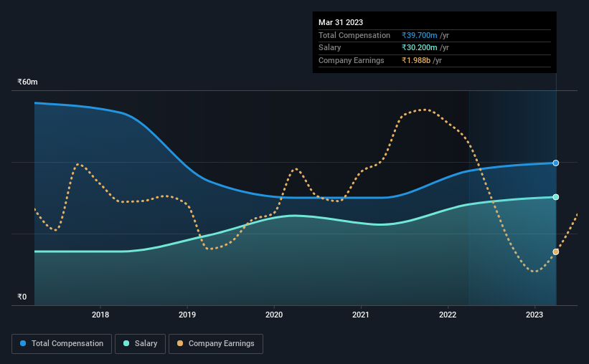This screenshot has height=364, width=589.
Task: Click the ₹1.988b company earnings value
Action: [x=416, y=60]
